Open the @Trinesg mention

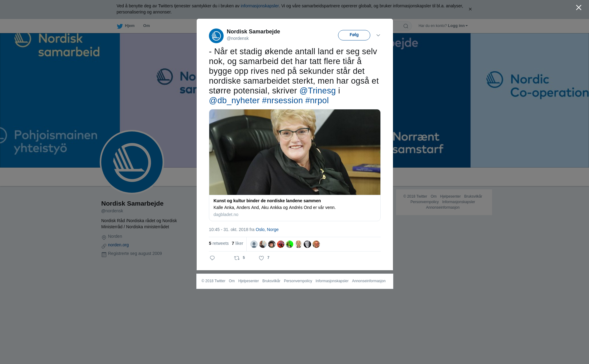(318, 91)
